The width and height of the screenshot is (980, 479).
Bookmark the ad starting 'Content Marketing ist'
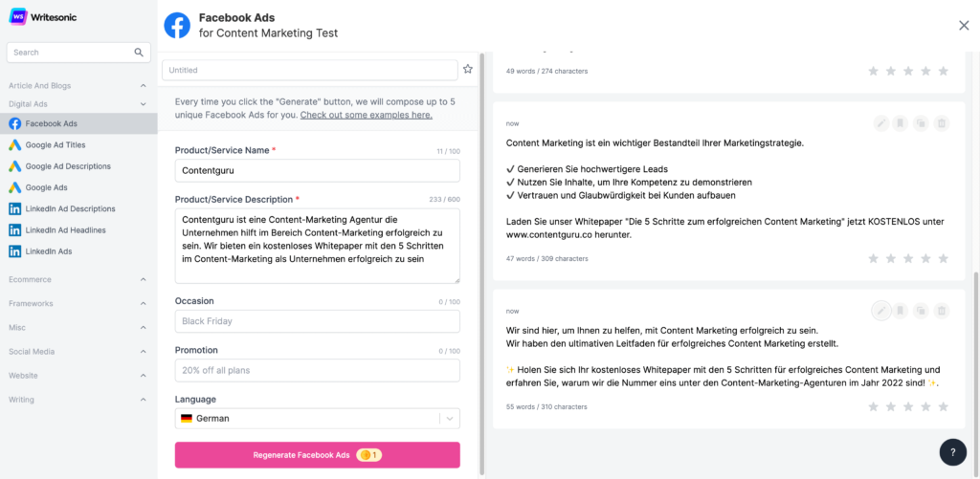[x=900, y=123]
